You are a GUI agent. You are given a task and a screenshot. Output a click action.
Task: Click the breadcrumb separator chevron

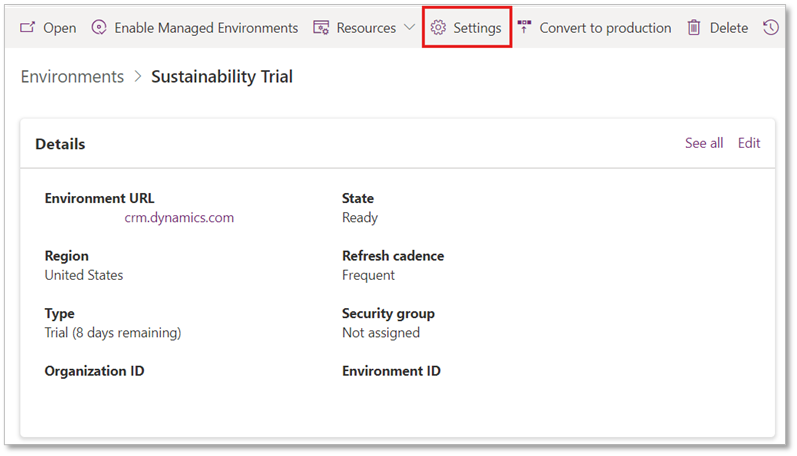[x=138, y=77]
